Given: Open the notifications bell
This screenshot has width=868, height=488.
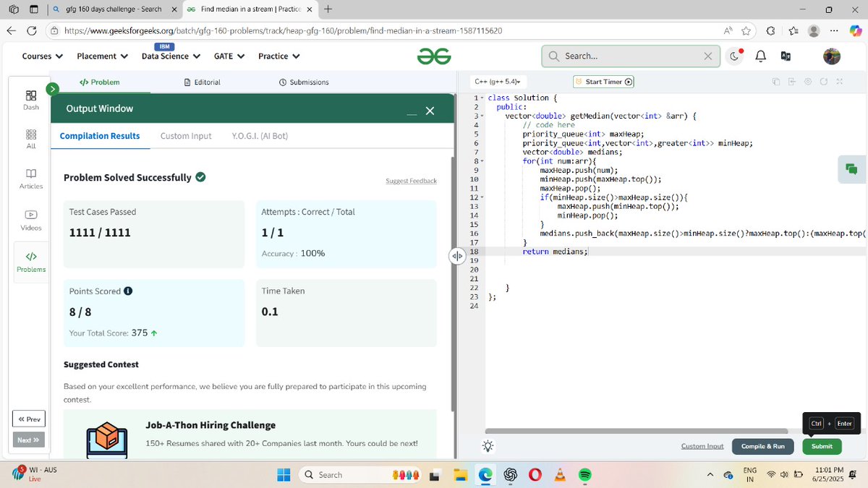Looking at the screenshot, I should coord(761,56).
